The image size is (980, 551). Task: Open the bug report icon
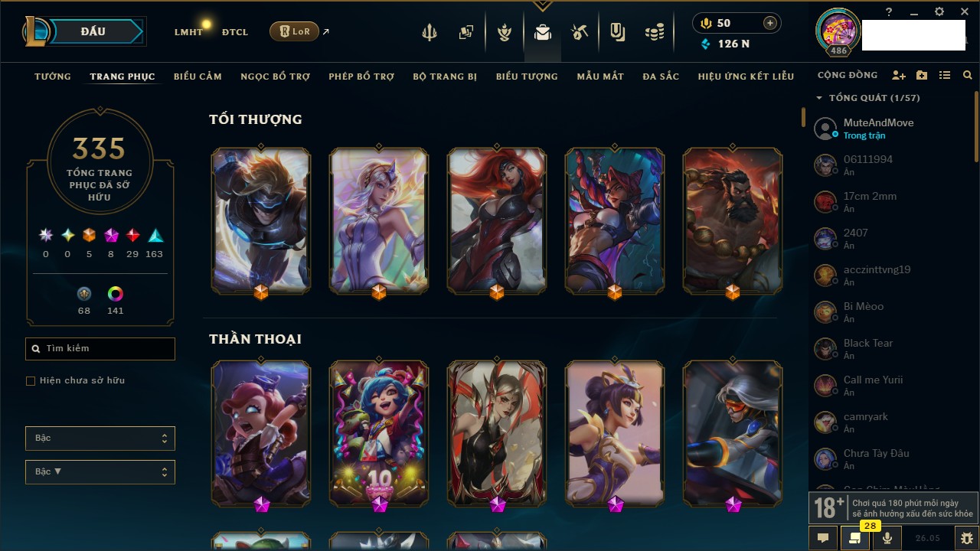click(x=967, y=538)
